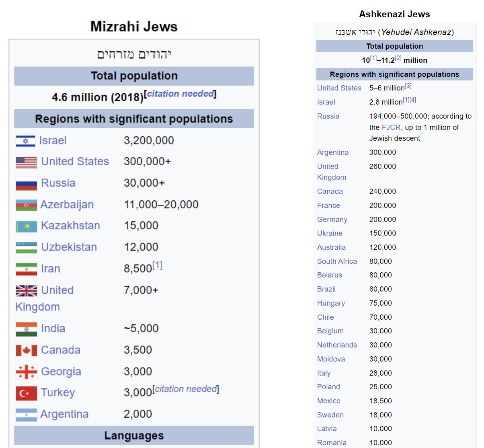
Task: Click citation needed next to Turkey's 3,000
Action: 186,389
